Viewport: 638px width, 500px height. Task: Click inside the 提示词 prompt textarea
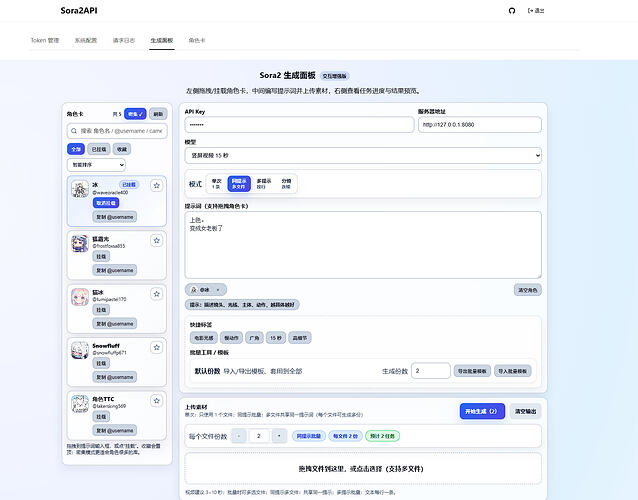[x=363, y=245]
